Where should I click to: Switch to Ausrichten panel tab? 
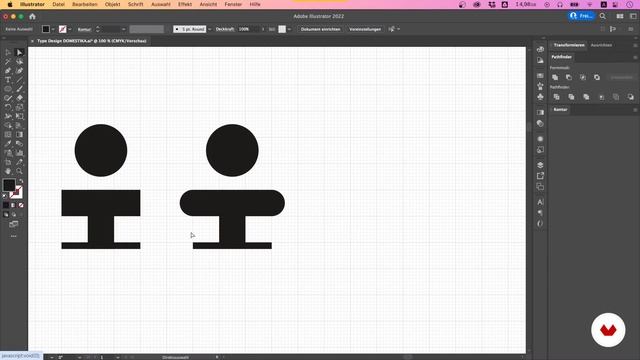click(x=601, y=45)
